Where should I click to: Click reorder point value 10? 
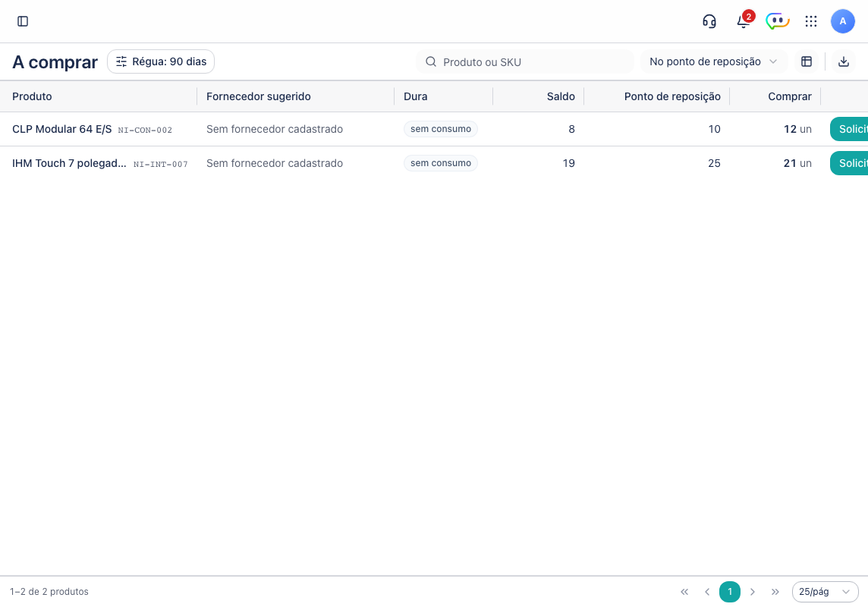click(714, 129)
